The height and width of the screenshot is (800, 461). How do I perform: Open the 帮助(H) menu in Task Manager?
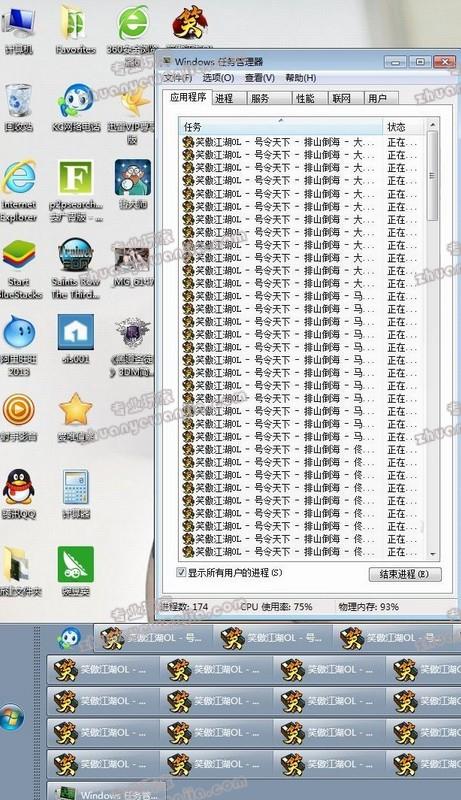coord(301,78)
